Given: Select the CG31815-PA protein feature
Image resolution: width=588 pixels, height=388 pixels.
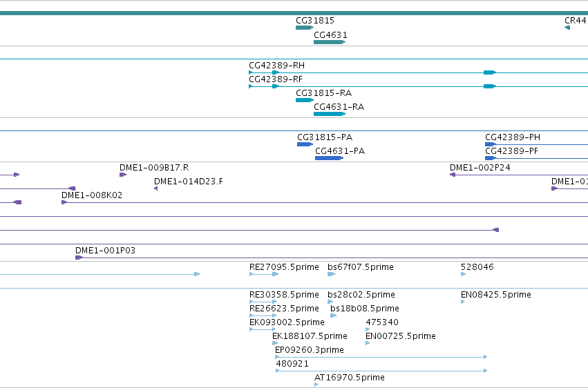Looking at the screenshot, I should tap(305, 144).
